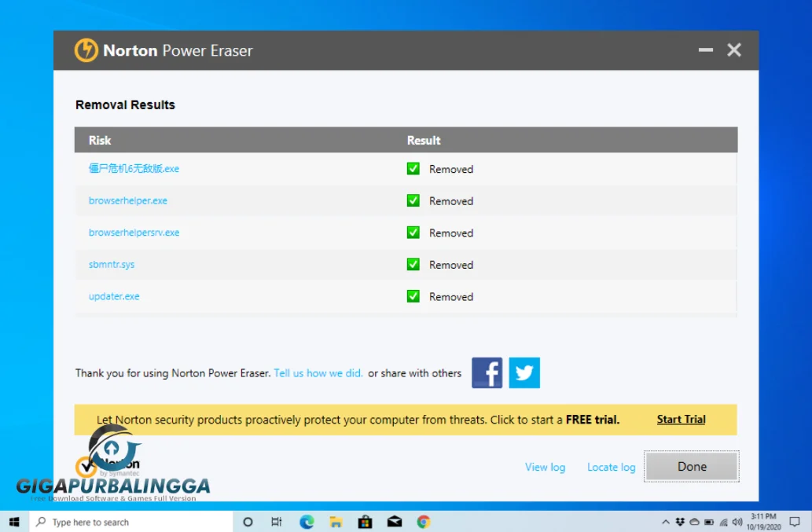The image size is (812, 532).
Task: Show hidden system tray icons
Action: coord(666,522)
